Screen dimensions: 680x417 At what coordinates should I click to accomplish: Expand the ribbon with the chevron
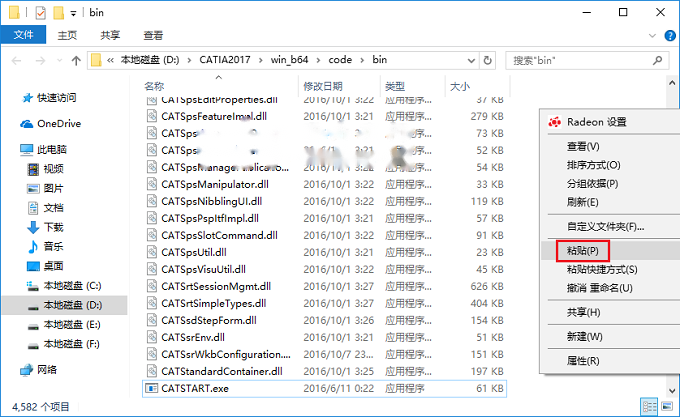pyautogui.click(x=652, y=36)
